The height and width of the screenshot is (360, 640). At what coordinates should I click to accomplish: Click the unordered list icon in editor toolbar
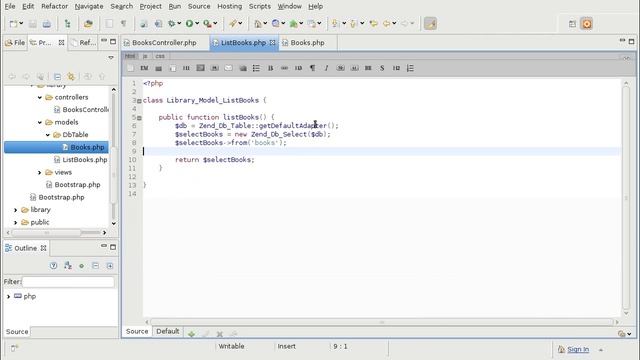click(256, 68)
